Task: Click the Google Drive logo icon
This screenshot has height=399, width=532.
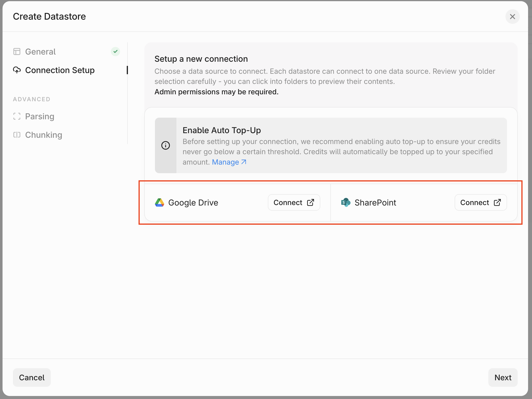Action: pyautogui.click(x=159, y=203)
